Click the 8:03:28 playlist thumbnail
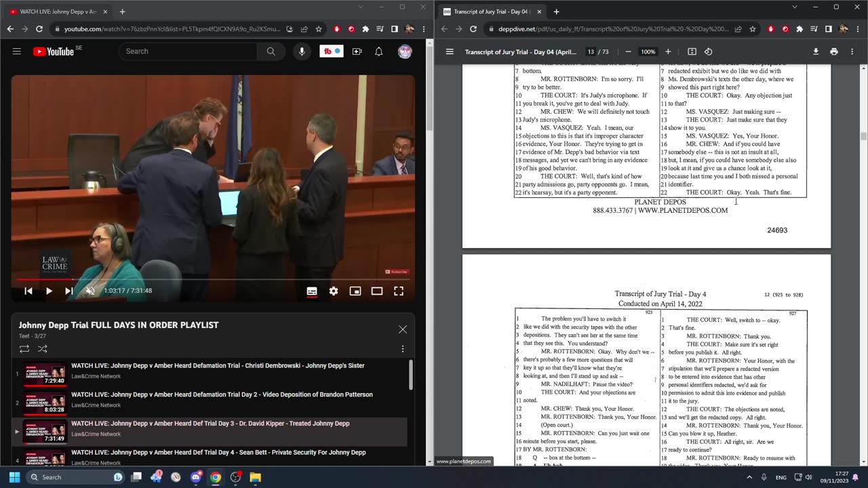 pos(45,403)
